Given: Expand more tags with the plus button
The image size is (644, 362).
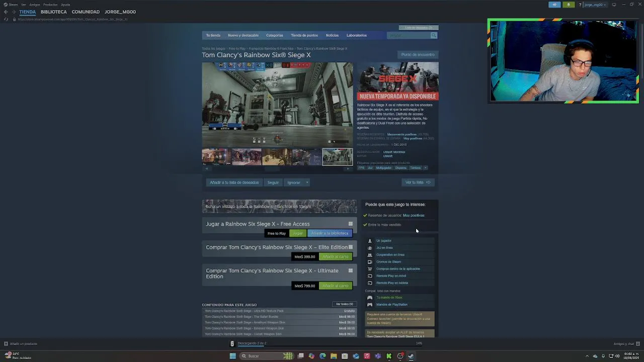Looking at the screenshot, I should (425, 168).
